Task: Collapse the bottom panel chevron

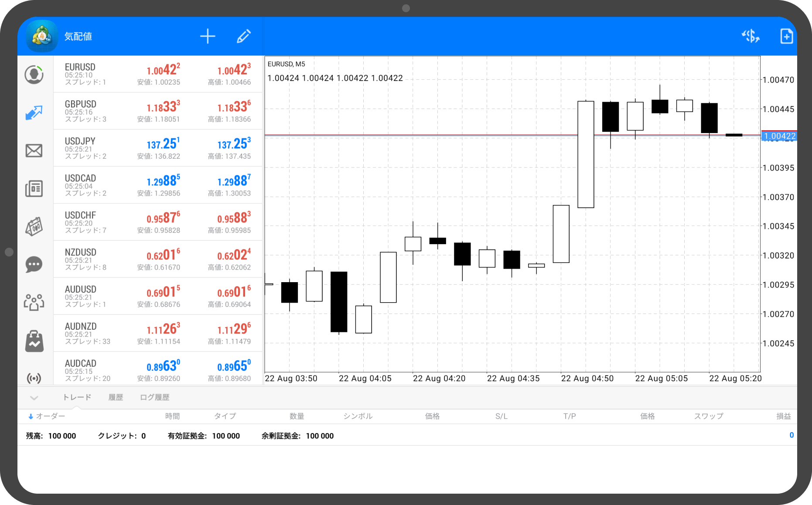Action: click(34, 398)
